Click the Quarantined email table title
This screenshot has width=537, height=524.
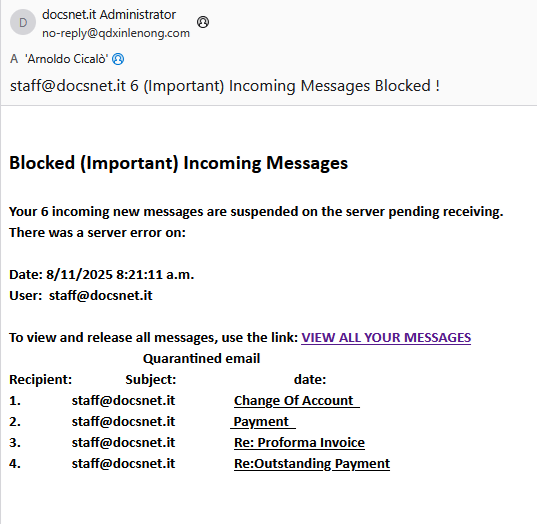tap(202, 359)
